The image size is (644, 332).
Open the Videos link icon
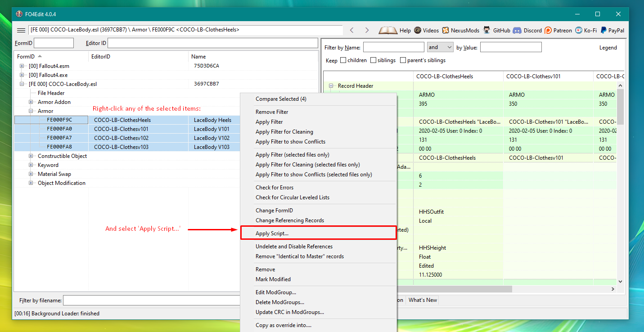click(418, 30)
